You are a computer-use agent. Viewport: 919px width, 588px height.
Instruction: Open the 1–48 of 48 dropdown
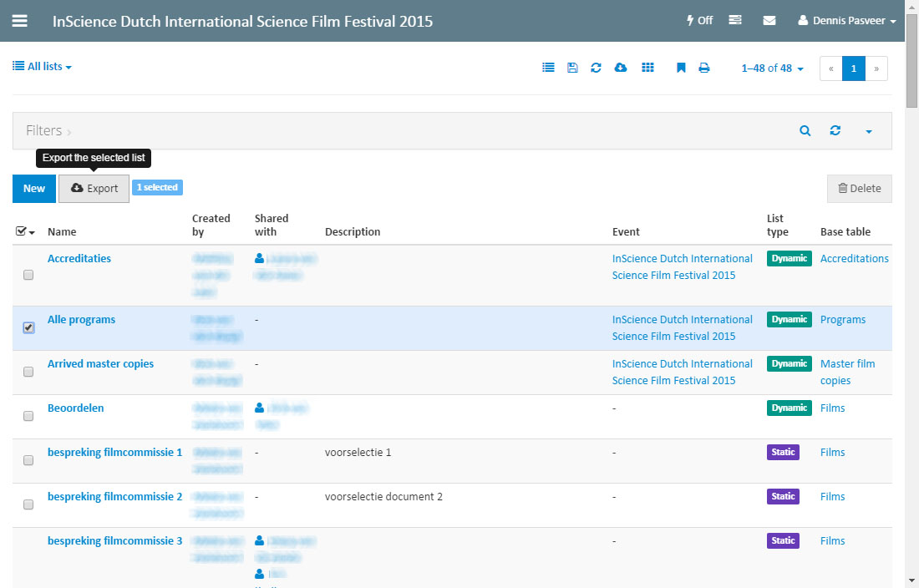pos(772,68)
